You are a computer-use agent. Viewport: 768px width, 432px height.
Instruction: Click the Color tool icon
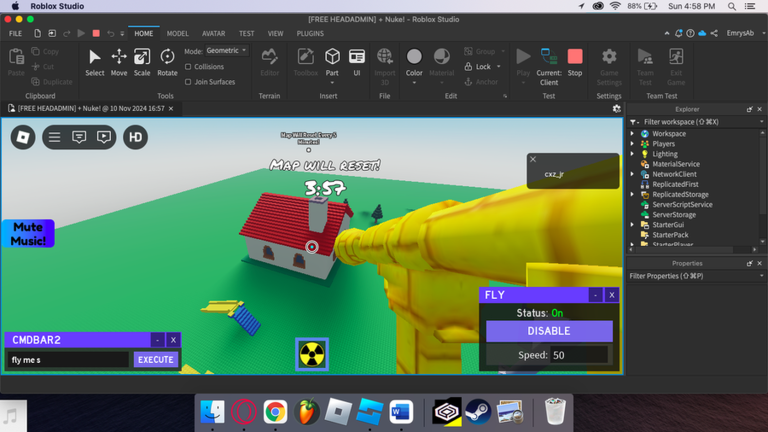(414, 57)
